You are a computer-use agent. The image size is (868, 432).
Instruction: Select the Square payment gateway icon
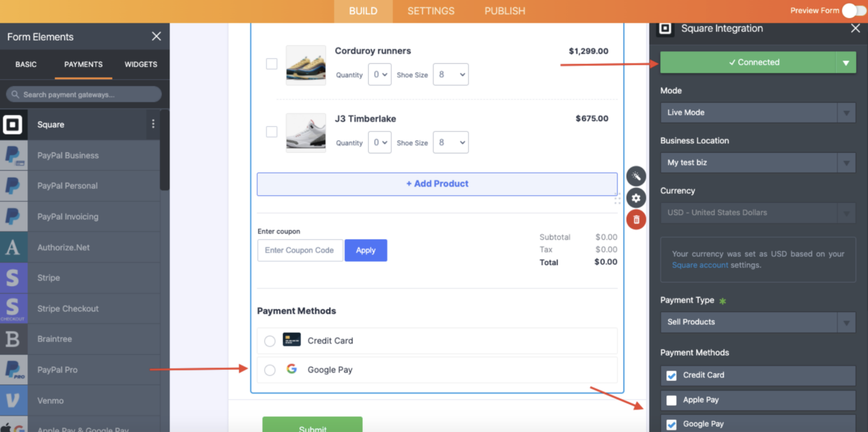point(14,124)
